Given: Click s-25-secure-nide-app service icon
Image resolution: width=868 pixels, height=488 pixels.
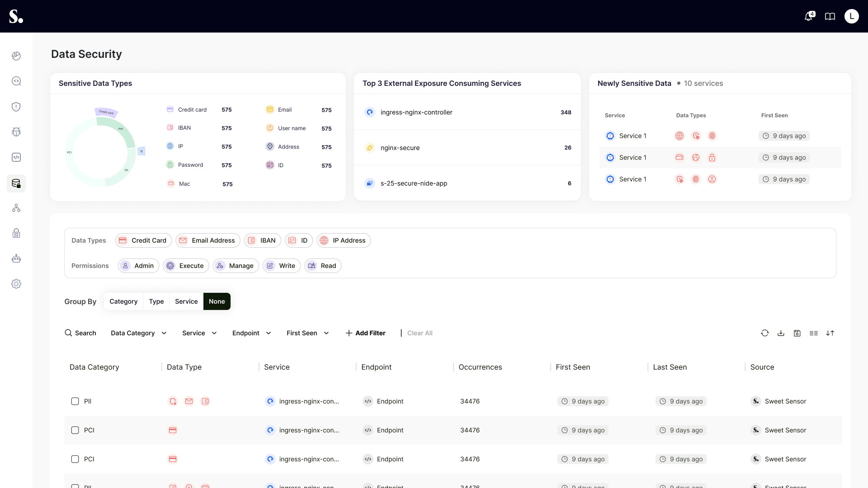Looking at the screenshot, I should 370,183.
